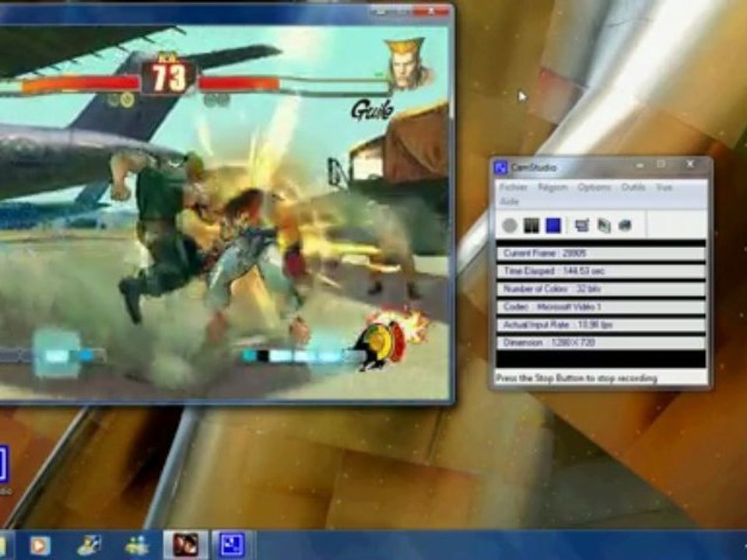Click the last toolbar icon in CamStudio

click(625, 226)
